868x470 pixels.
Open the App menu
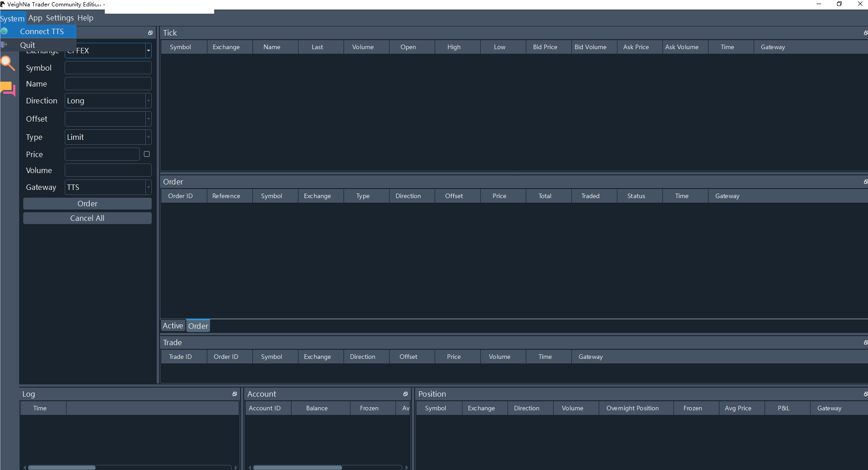tap(35, 18)
